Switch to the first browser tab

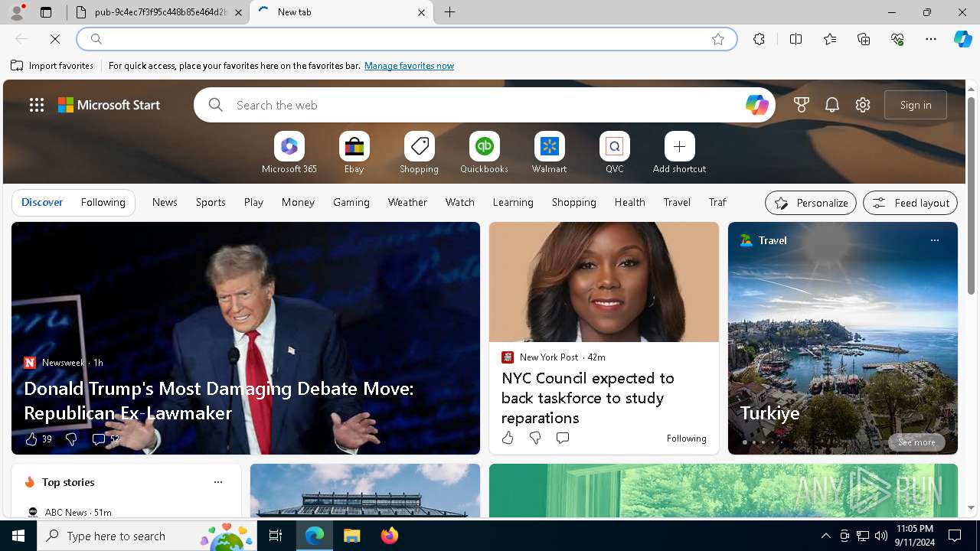pyautogui.click(x=158, y=12)
